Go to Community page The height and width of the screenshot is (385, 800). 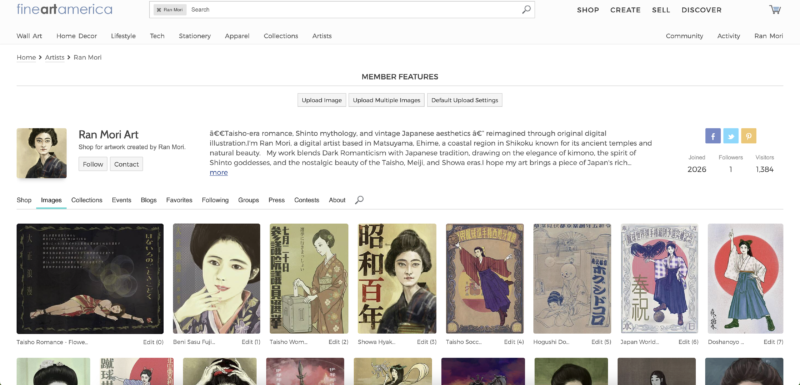click(x=684, y=36)
